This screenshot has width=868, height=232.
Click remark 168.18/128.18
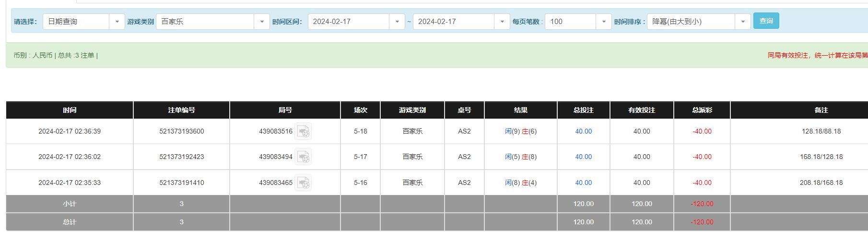click(821, 157)
